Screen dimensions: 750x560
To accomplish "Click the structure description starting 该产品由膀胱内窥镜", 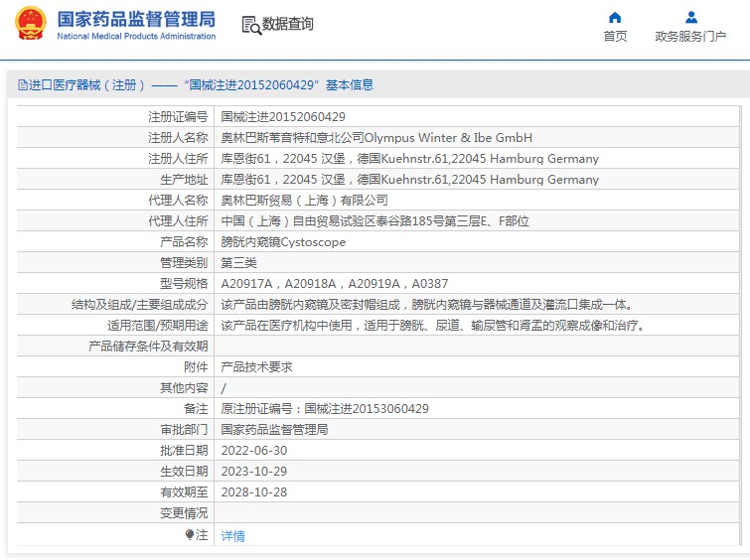I will [427, 305].
